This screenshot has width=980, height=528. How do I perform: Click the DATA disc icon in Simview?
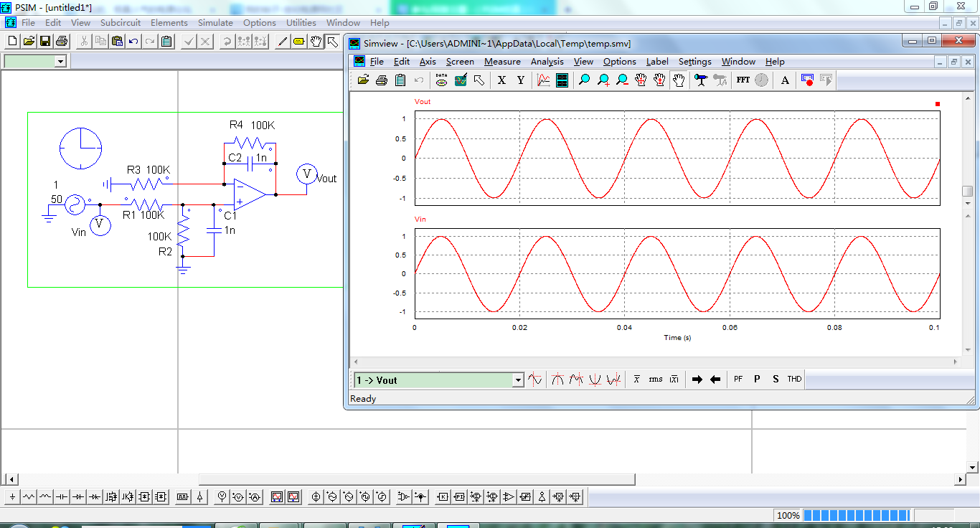point(442,80)
